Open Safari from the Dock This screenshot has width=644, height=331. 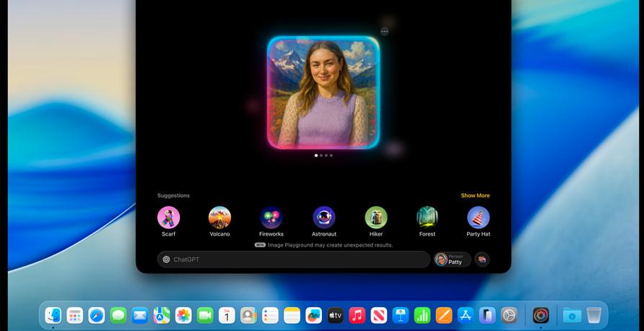click(97, 315)
